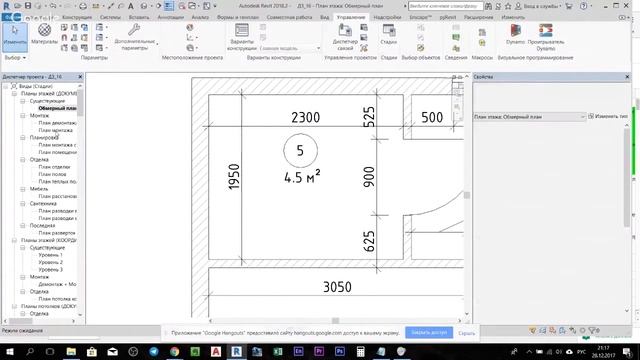Switch to the Аннотации ribbon tab
The height and width of the screenshot is (360, 640).
point(171,17)
